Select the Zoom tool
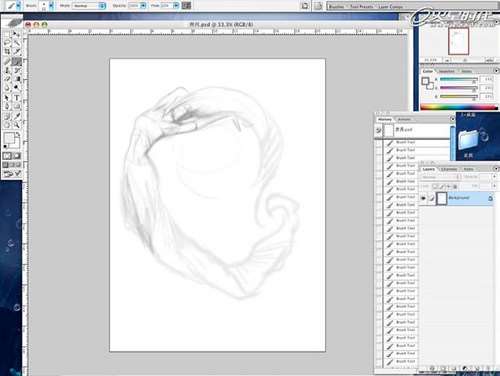The height and width of the screenshot is (376, 500). [17, 125]
